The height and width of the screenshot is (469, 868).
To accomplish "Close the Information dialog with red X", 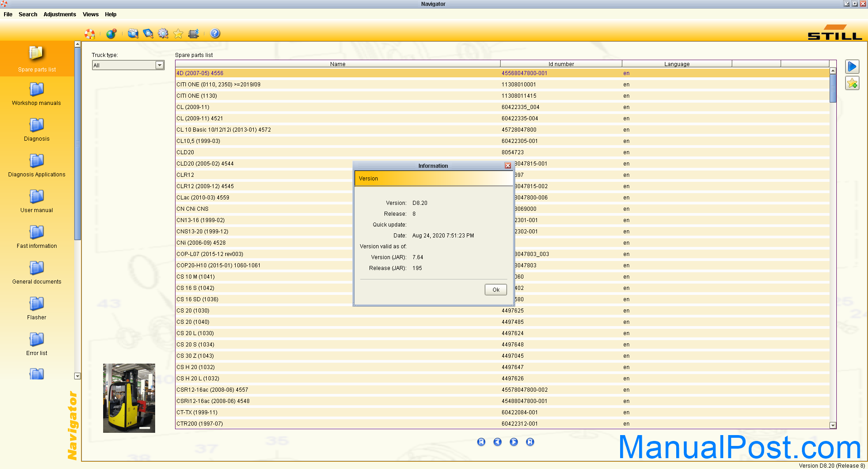I will pyautogui.click(x=508, y=166).
